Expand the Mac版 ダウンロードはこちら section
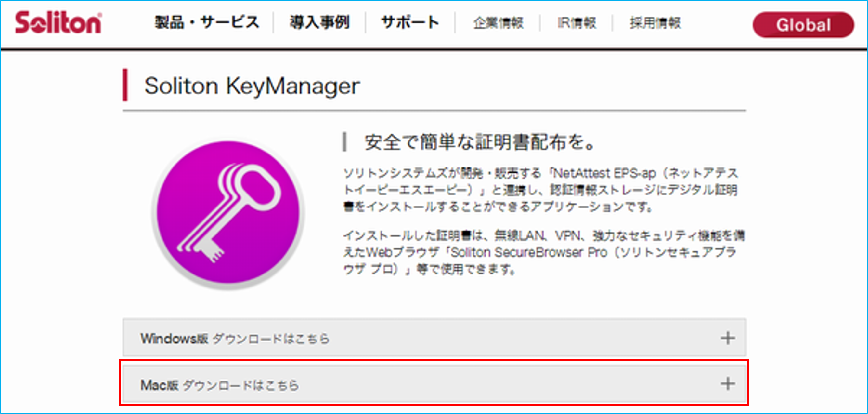 click(434, 384)
